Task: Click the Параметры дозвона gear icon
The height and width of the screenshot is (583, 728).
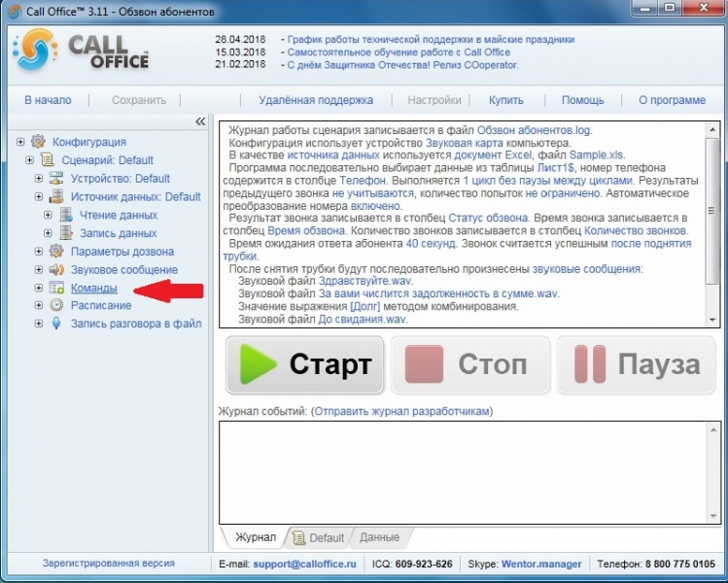Action: pyautogui.click(x=56, y=251)
